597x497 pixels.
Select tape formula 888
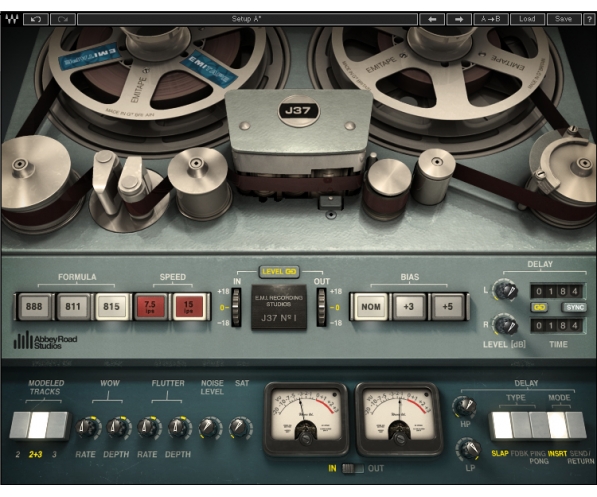tap(34, 306)
